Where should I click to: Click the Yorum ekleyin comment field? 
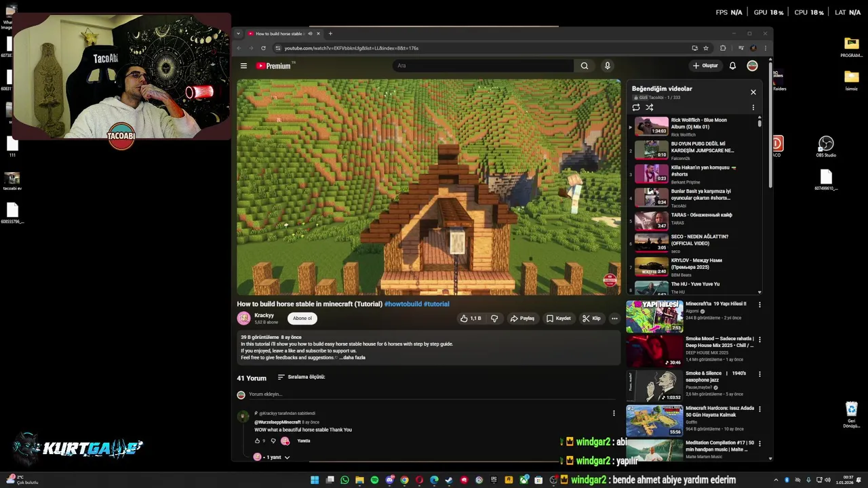pos(432,394)
